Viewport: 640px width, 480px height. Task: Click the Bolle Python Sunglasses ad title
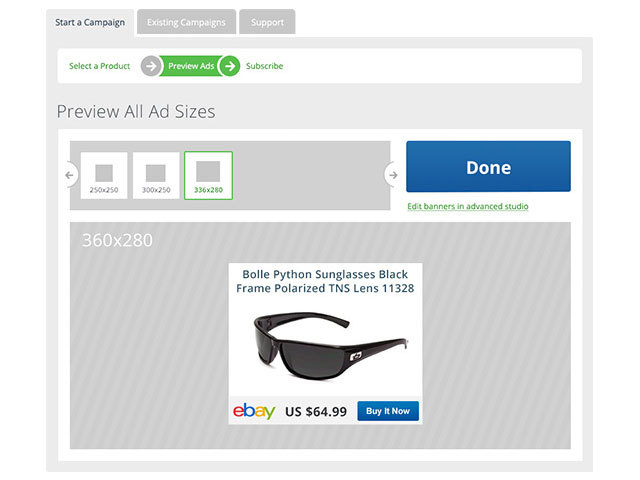tap(325, 281)
